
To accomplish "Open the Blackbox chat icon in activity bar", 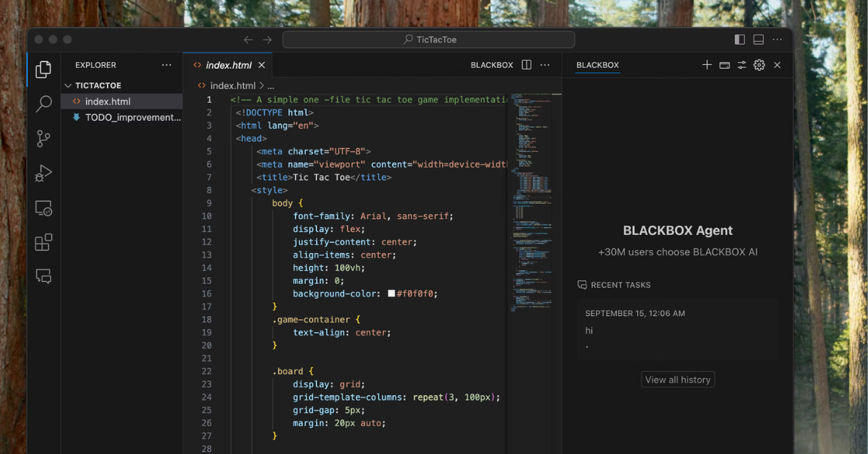I will pos(43,276).
